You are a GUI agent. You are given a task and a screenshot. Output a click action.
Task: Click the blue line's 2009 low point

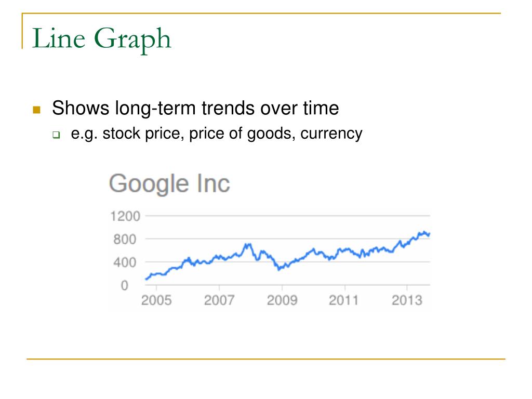click(x=279, y=269)
